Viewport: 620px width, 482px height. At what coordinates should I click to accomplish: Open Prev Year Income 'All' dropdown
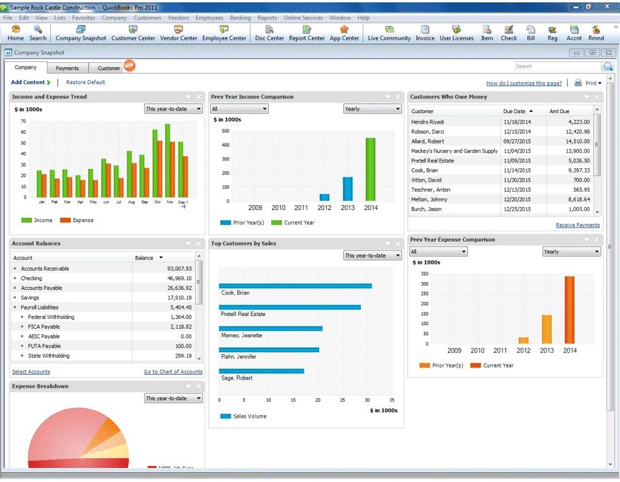click(x=239, y=109)
